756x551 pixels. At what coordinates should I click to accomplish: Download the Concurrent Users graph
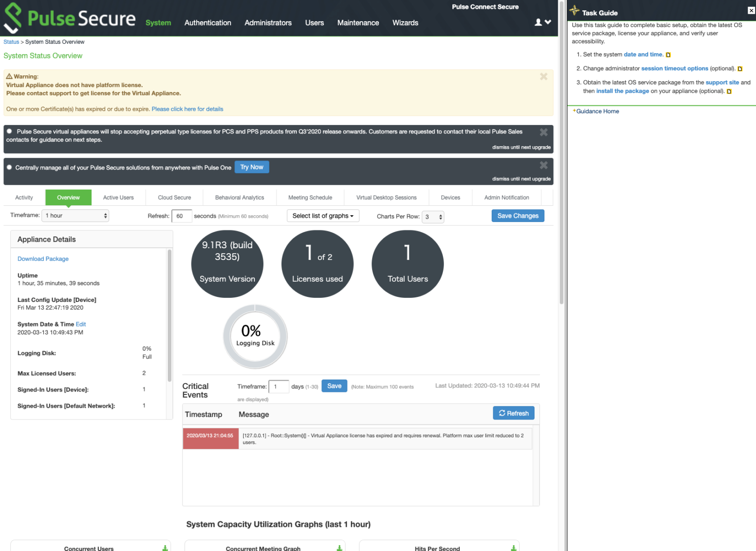coord(164,547)
